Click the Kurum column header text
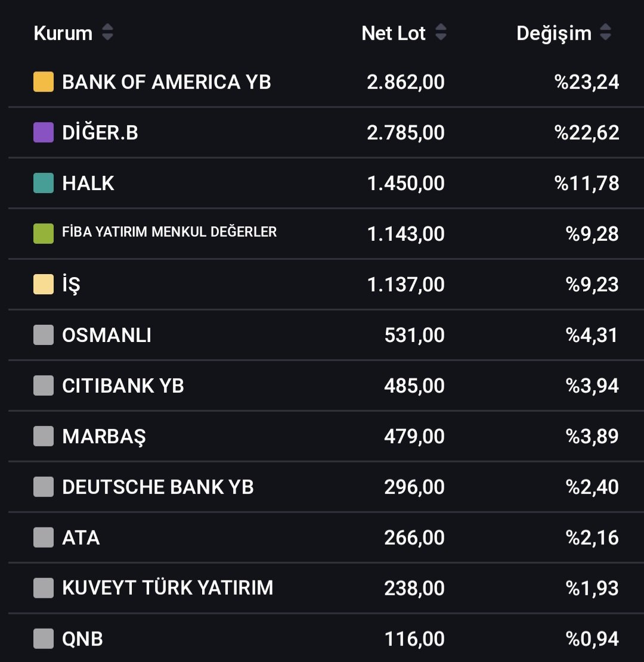 [x=63, y=33]
